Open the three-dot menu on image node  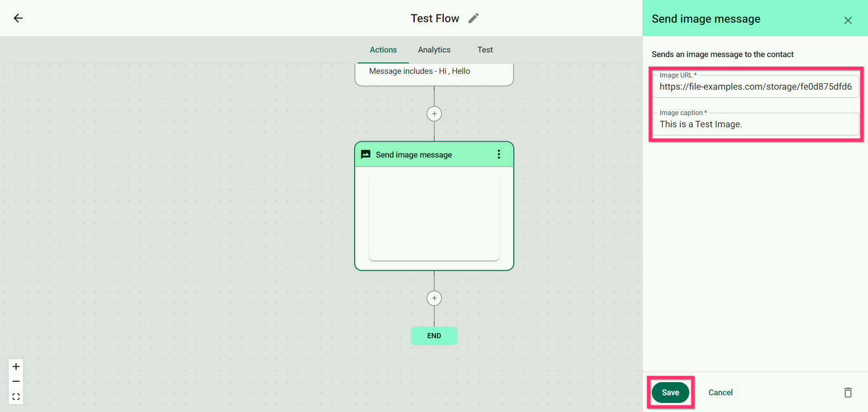(x=499, y=154)
